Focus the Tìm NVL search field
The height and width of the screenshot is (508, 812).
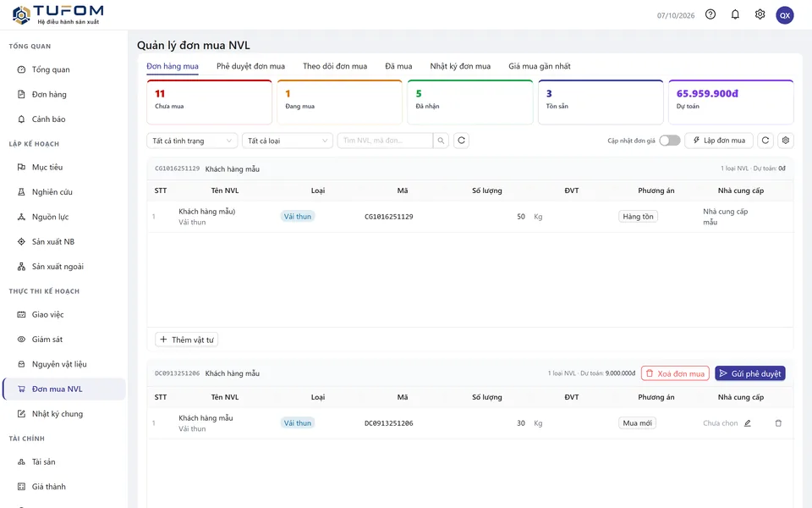385,141
